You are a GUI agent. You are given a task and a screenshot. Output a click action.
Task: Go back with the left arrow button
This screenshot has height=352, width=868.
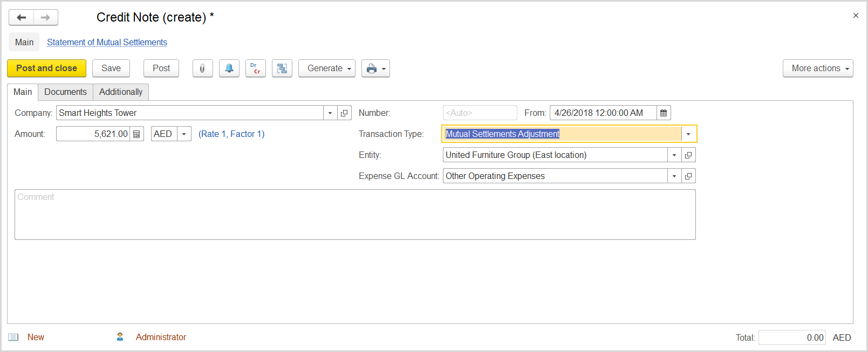click(21, 17)
